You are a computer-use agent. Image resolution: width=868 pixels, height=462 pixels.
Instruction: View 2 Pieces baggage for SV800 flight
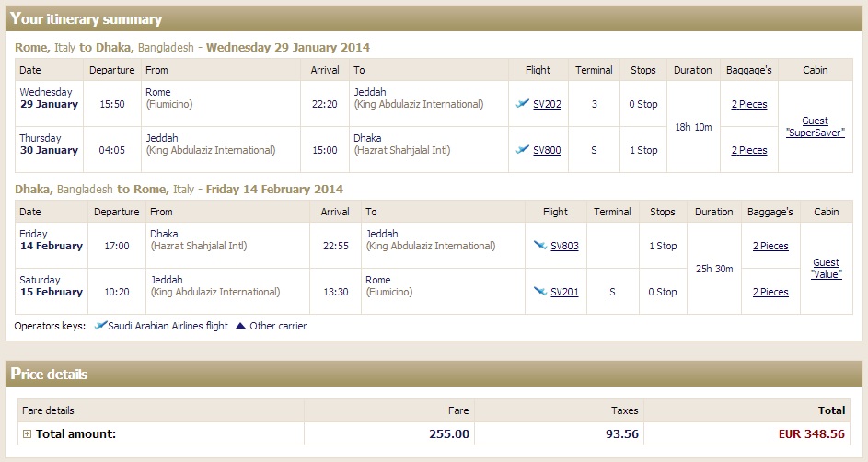(749, 150)
